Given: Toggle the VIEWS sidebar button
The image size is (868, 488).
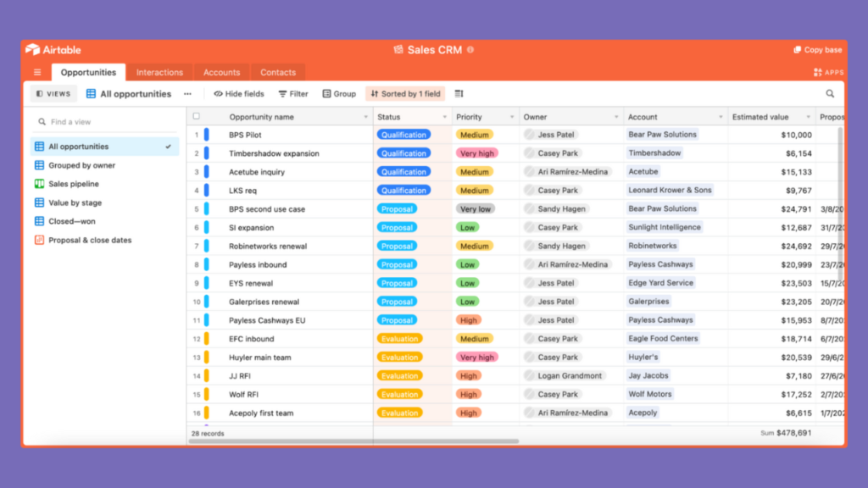Looking at the screenshot, I should pyautogui.click(x=53, y=94).
